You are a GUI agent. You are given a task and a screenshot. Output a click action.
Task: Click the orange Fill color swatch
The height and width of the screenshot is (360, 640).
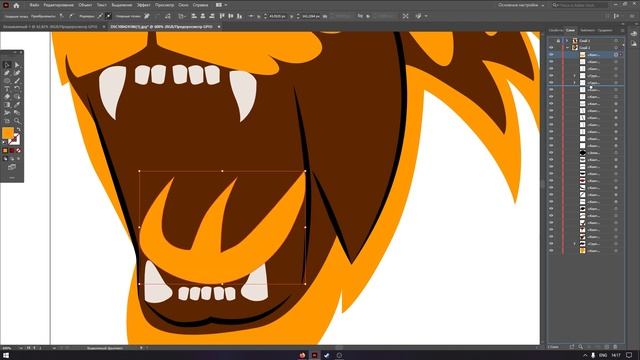coord(8,133)
